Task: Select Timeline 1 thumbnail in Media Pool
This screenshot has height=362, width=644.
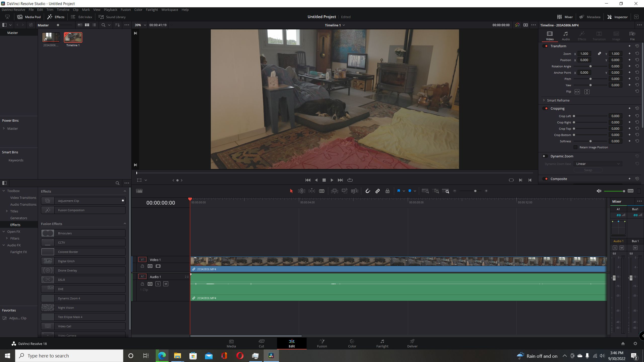Action: tap(73, 37)
